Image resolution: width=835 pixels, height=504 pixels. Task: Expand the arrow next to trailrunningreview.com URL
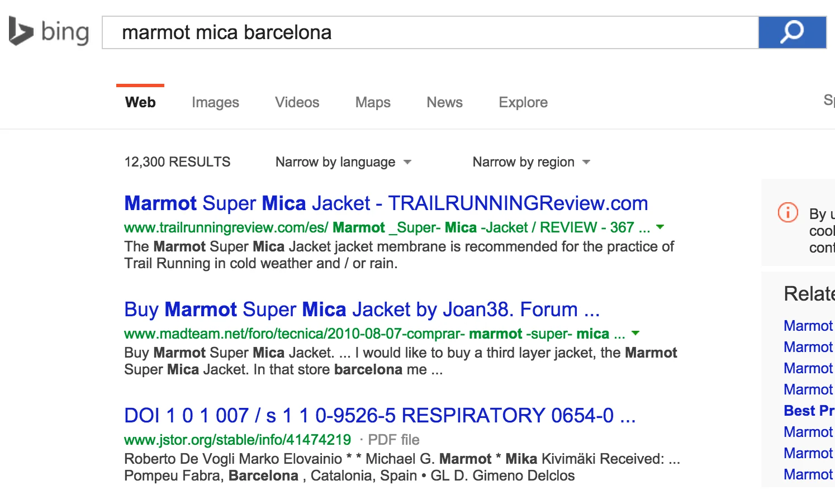click(660, 227)
